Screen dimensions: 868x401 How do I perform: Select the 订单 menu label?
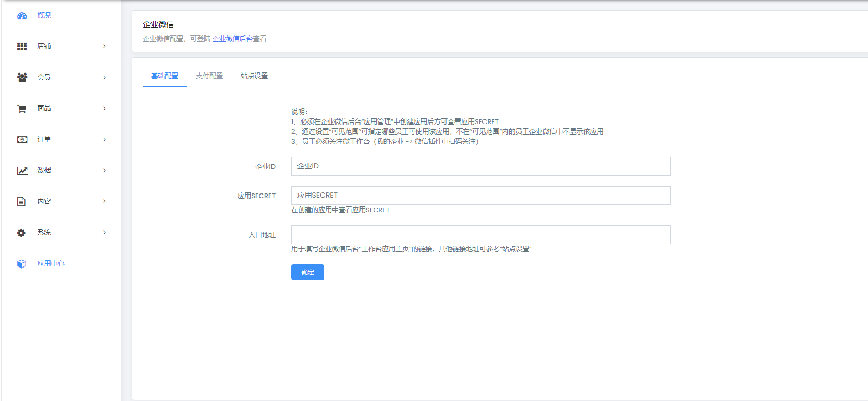pos(44,140)
